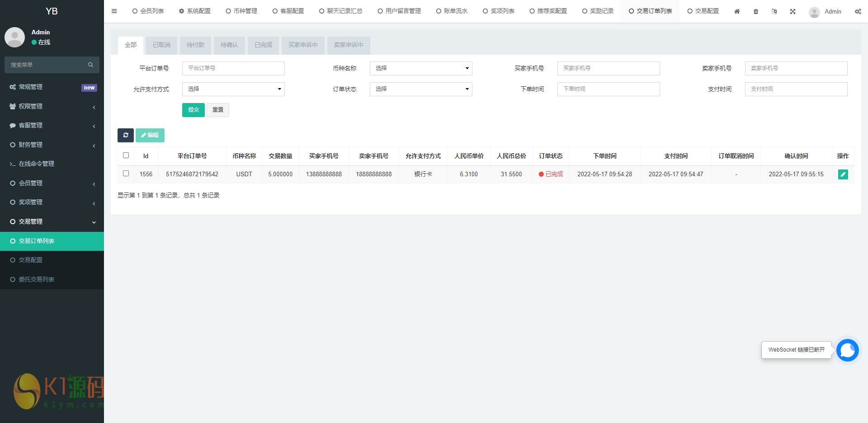The height and width of the screenshot is (423, 868).
Task: Open 用户留言管理 top tab
Action: point(399,11)
